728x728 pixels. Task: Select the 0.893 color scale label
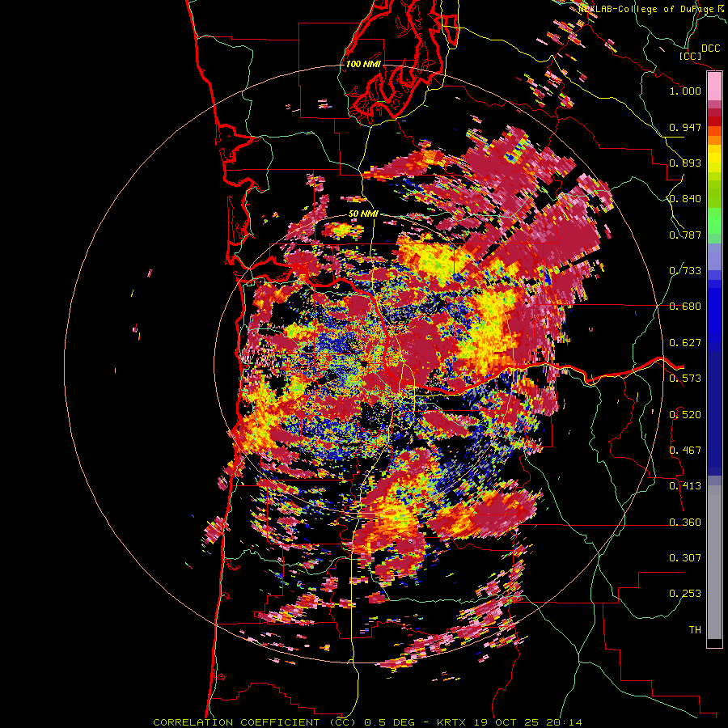[685, 163]
